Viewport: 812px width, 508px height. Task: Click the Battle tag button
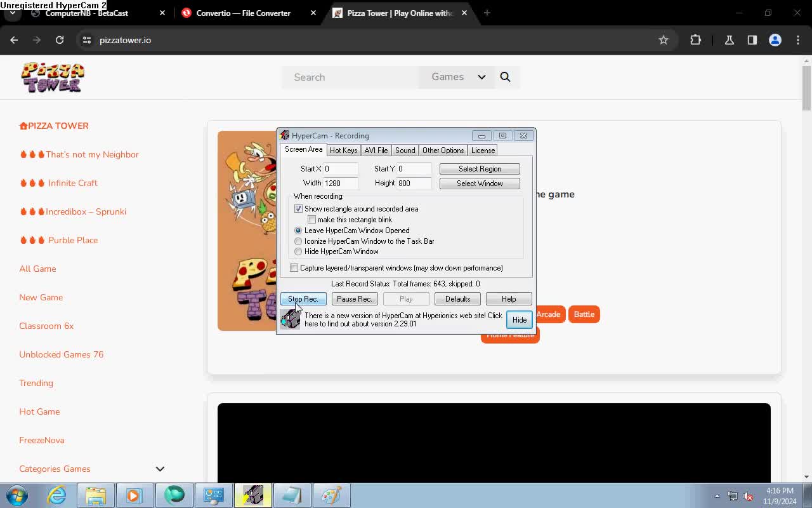pos(584,314)
